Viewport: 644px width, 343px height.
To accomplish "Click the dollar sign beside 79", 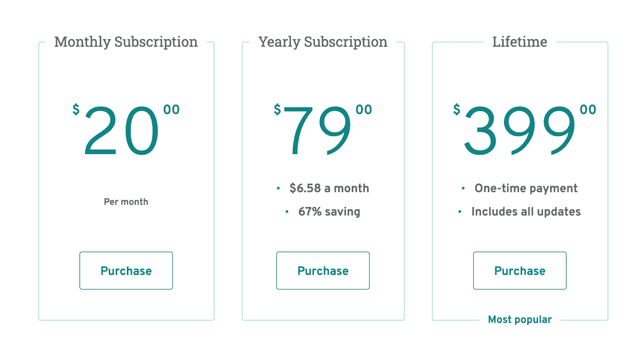I will tap(277, 109).
